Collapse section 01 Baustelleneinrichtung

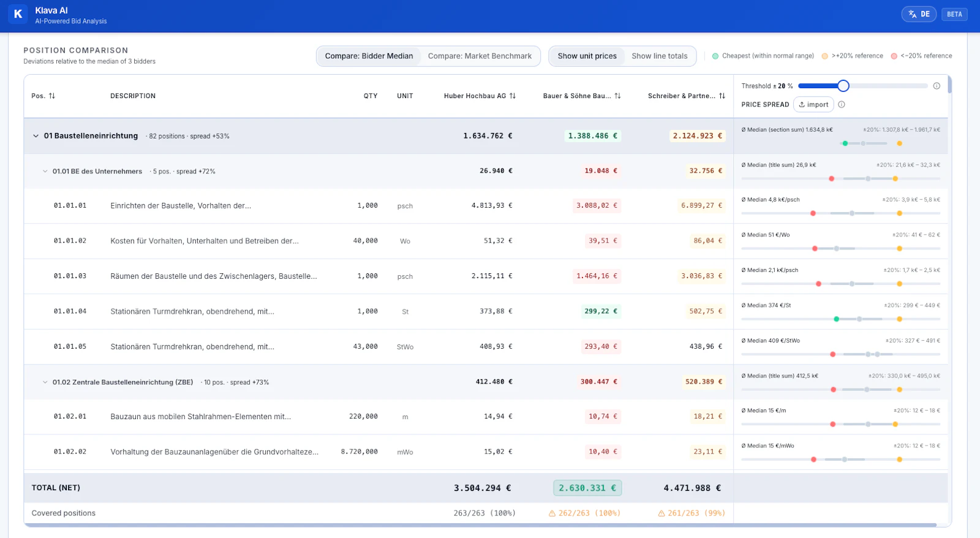[x=36, y=136]
